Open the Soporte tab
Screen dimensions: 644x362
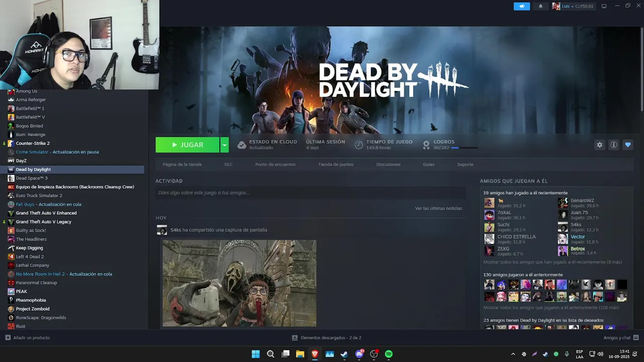(465, 164)
